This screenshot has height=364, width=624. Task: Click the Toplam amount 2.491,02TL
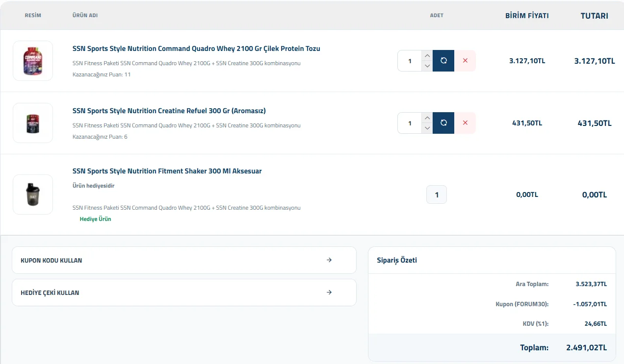point(587,347)
